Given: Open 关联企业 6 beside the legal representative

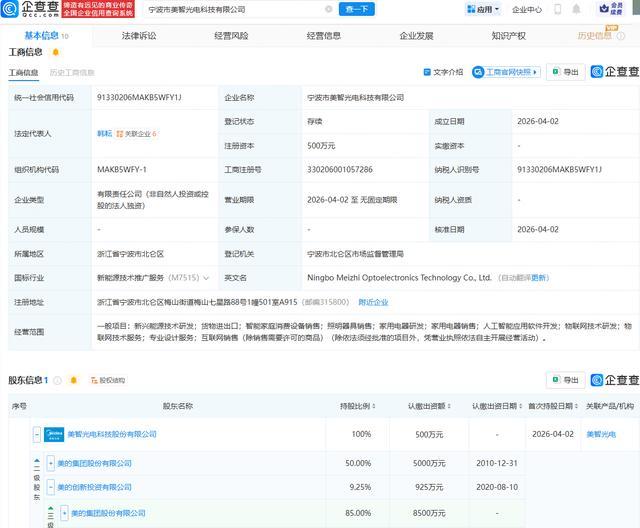Looking at the screenshot, I should pyautogui.click(x=136, y=134).
